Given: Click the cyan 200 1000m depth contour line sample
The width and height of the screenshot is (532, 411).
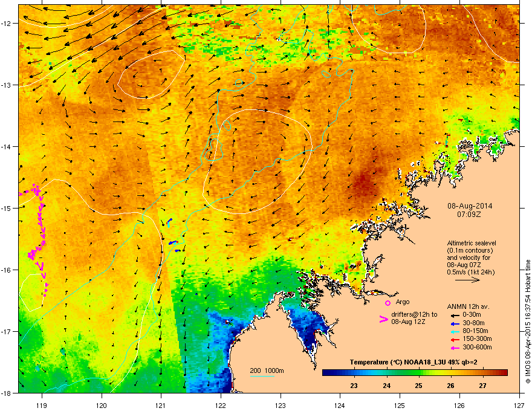Looking at the screenshot, I should tap(262, 376).
